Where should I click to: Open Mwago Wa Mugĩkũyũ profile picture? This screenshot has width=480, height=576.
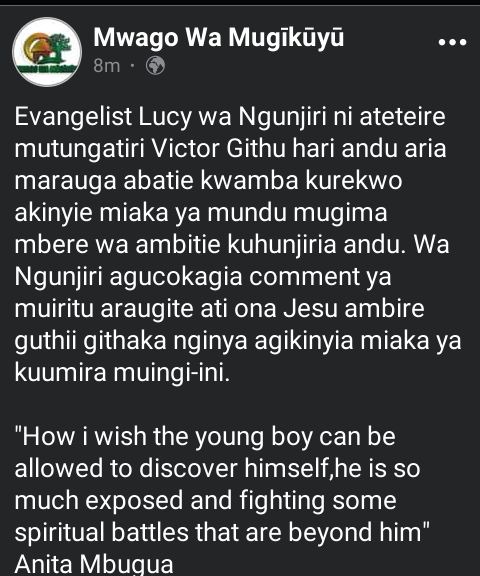click(47, 52)
